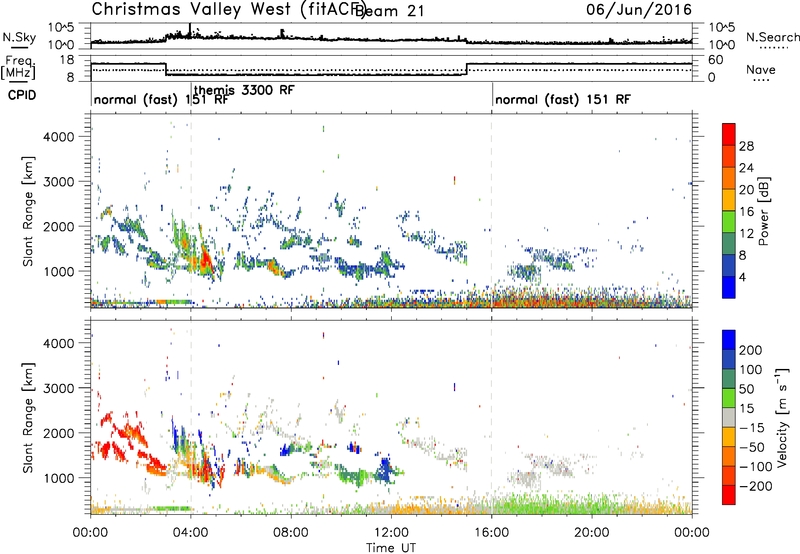Click the 'themis 3300 RF' CPID label

tap(244, 90)
